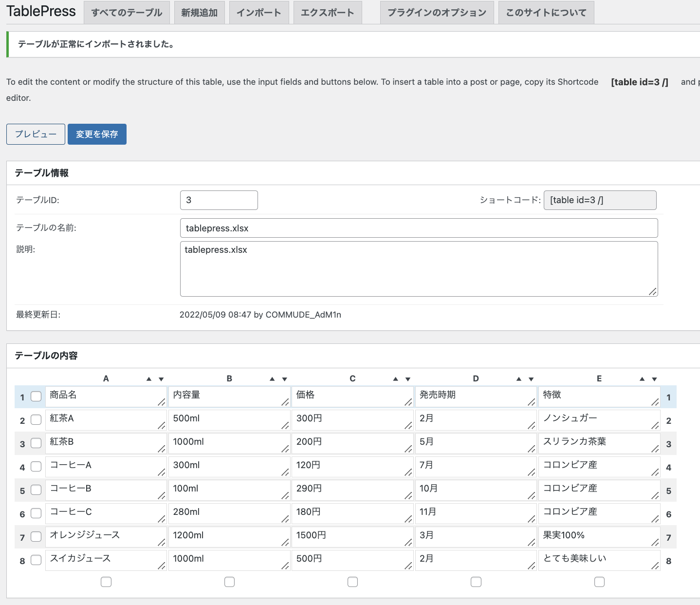Edit the 1500円 price cell
700x605 pixels.
click(x=352, y=537)
